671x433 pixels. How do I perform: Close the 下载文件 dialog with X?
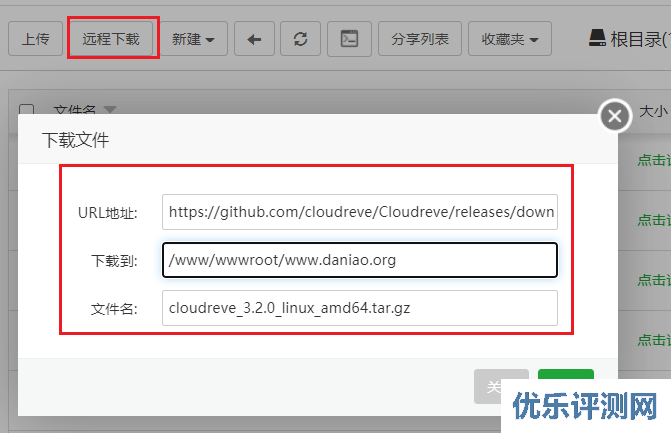(x=615, y=116)
